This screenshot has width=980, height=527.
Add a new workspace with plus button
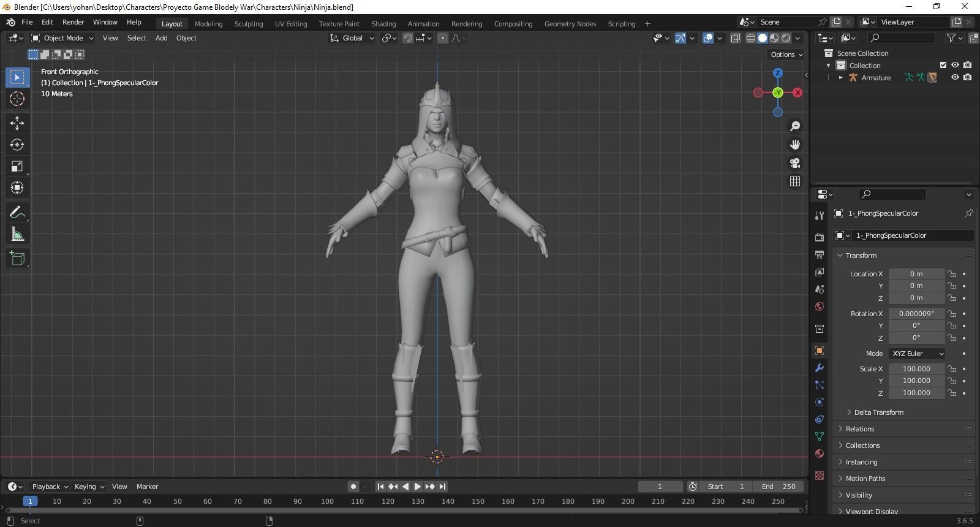tap(647, 24)
